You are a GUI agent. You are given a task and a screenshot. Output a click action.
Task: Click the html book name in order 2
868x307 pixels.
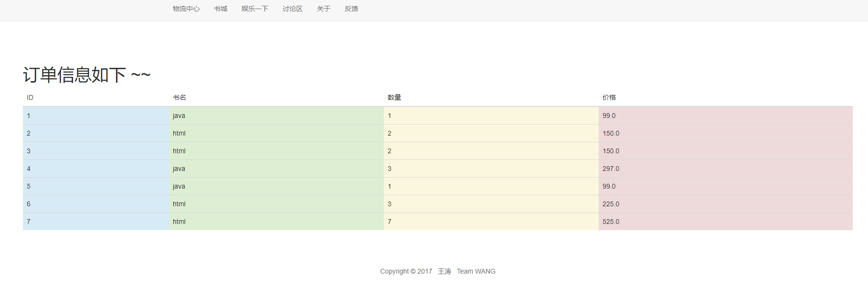pyautogui.click(x=179, y=133)
